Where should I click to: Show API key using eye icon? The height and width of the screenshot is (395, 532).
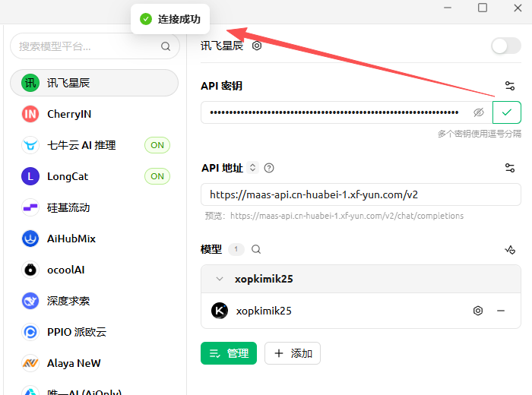[x=478, y=112]
